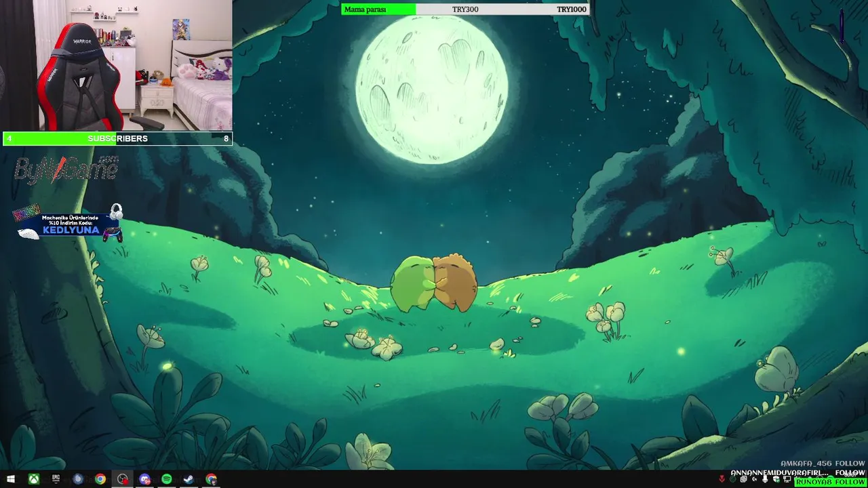Click the TRY1000 goal label
868x488 pixels.
571,9
